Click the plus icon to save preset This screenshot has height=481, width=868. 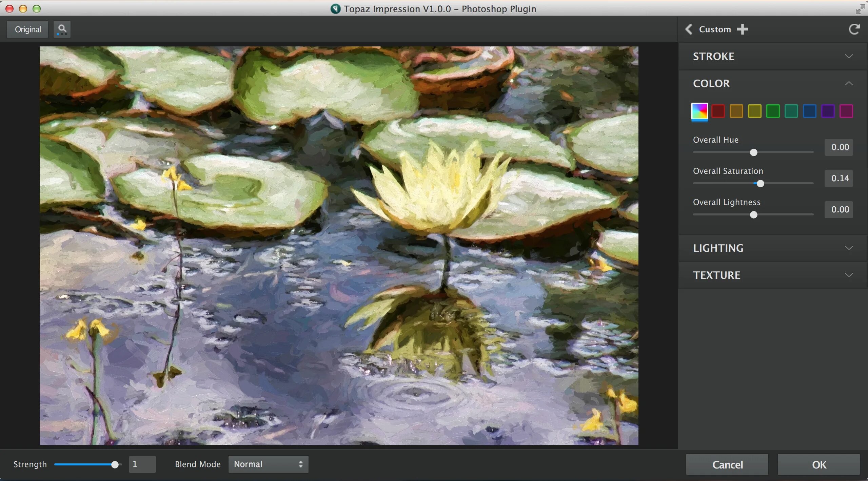(x=742, y=29)
